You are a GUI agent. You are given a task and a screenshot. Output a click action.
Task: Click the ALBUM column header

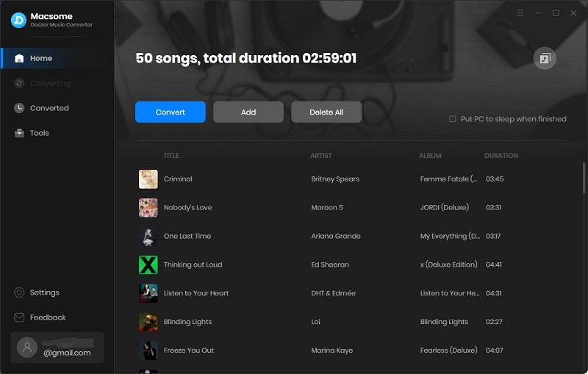click(430, 156)
